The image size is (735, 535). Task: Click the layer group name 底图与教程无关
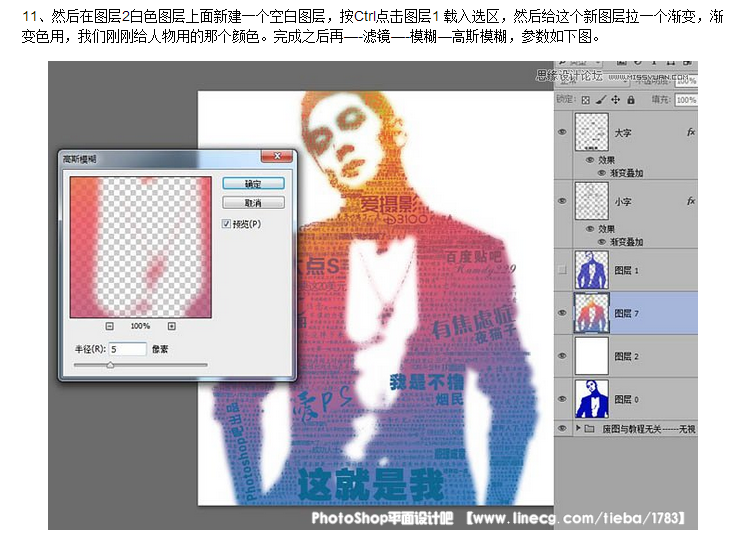tap(631, 429)
